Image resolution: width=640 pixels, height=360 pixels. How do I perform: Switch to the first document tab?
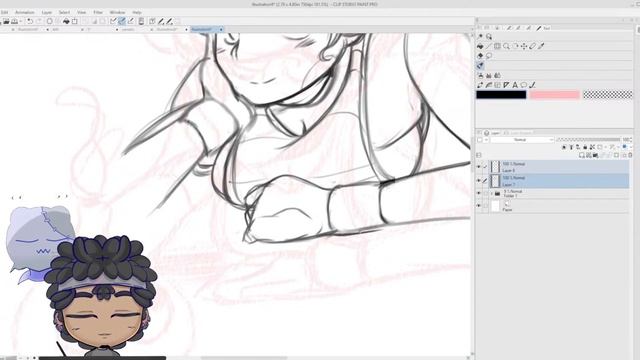tap(29, 29)
